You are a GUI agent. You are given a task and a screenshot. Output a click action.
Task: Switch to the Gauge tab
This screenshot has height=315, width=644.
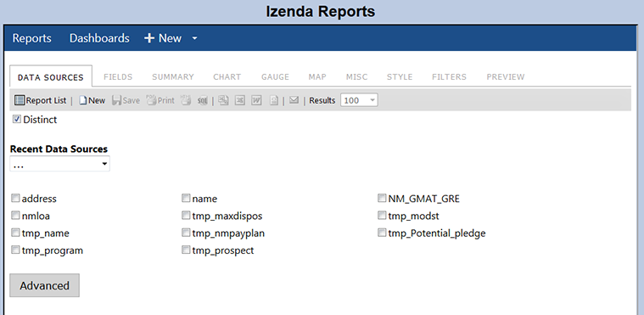pyautogui.click(x=275, y=77)
